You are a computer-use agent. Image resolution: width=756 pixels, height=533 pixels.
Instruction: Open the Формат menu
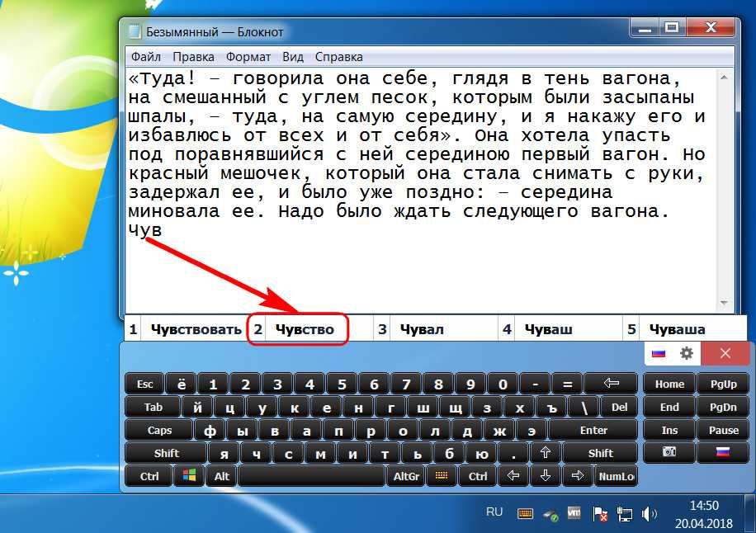point(248,57)
